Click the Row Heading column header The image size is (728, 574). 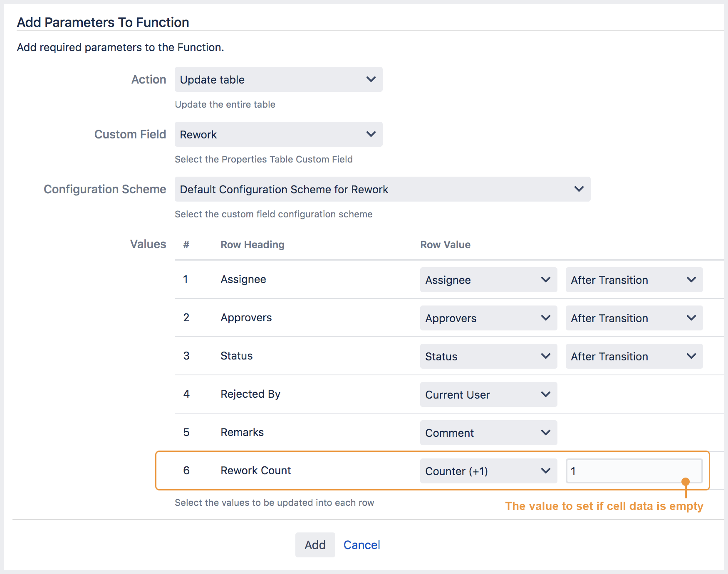pyautogui.click(x=253, y=245)
